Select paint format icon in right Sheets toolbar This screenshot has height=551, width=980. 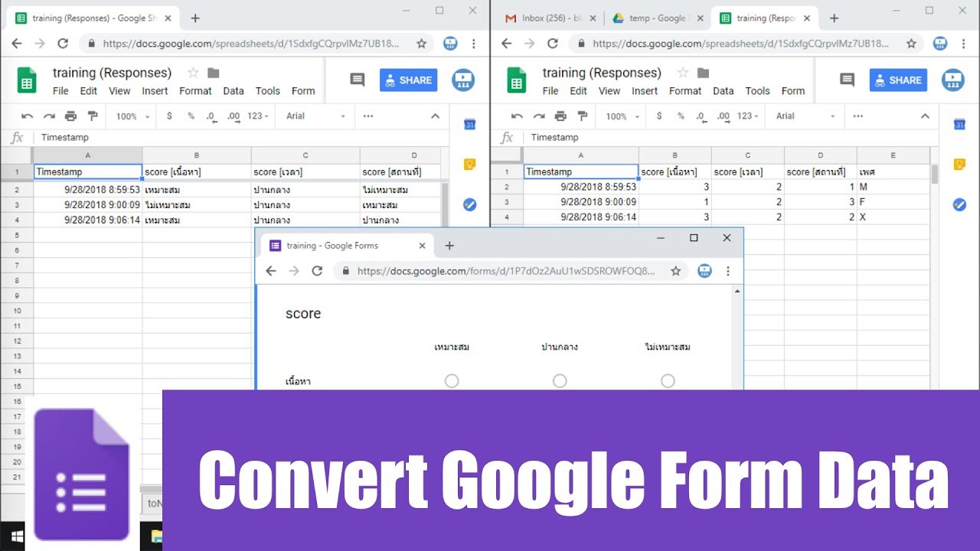583,116
